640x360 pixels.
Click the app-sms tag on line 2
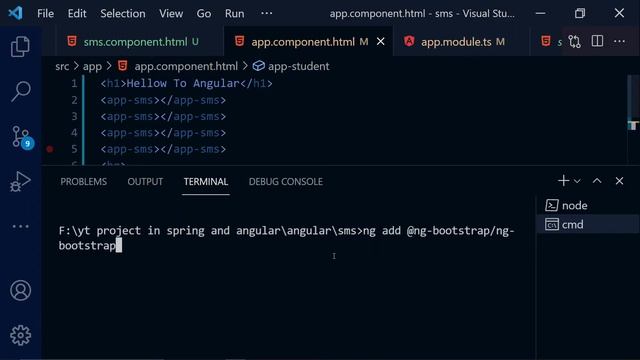click(x=163, y=100)
